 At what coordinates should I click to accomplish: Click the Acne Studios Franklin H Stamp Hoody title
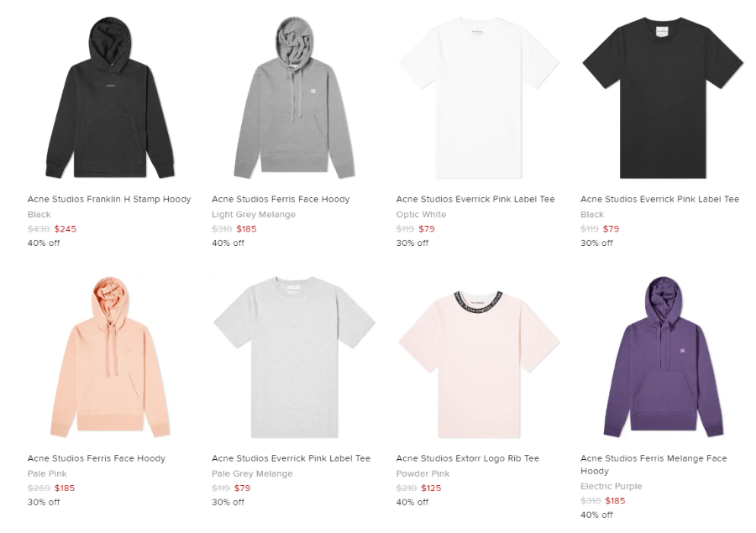109,199
